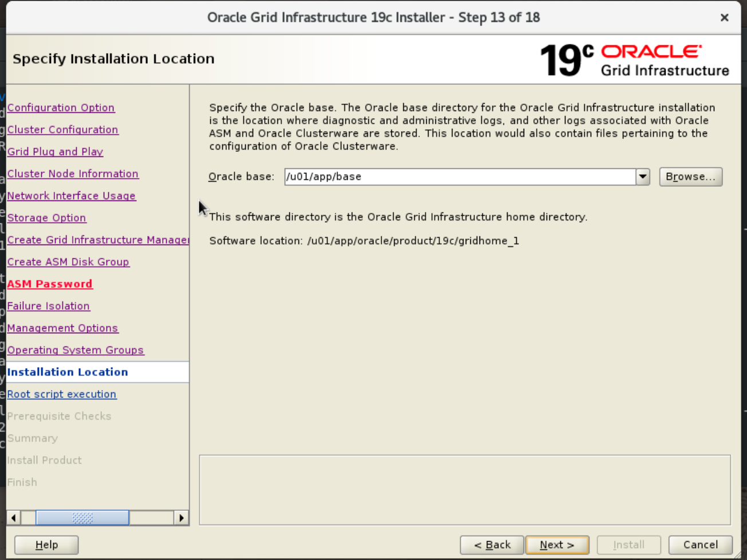The height and width of the screenshot is (560, 747).
Task: Click the Finish step label
Action: (22, 482)
